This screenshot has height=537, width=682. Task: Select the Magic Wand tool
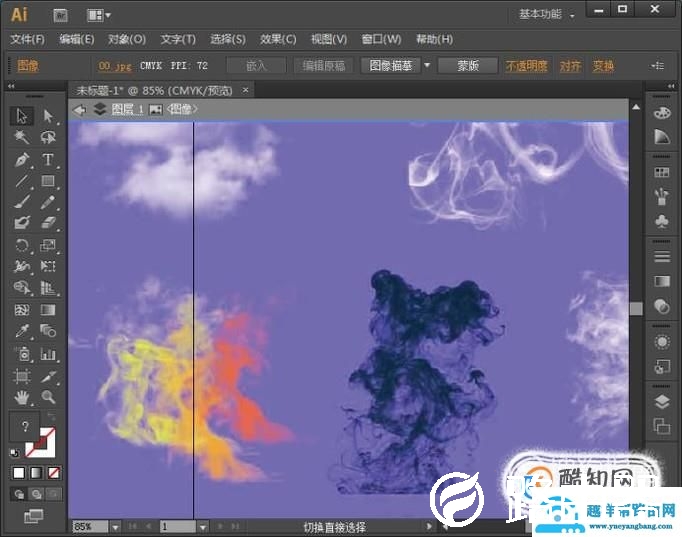pyautogui.click(x=21, y=137)
